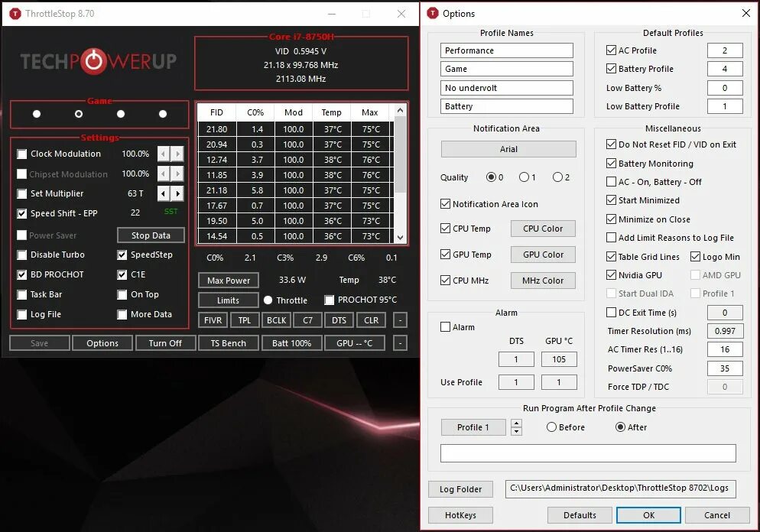This screenshot has height=532, width=760.
Task: Click the CLR button
Action: pyautogui.click(x=372, y=320)
